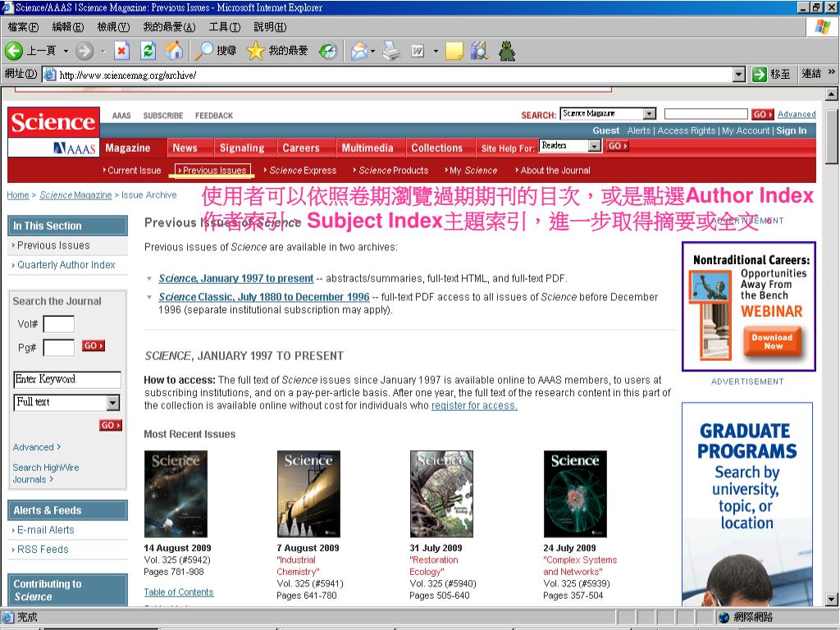Click the vertical scrollbar up arrow
Image resolution: width=840 pixels, height=630 pixels.
click(832, 95)
